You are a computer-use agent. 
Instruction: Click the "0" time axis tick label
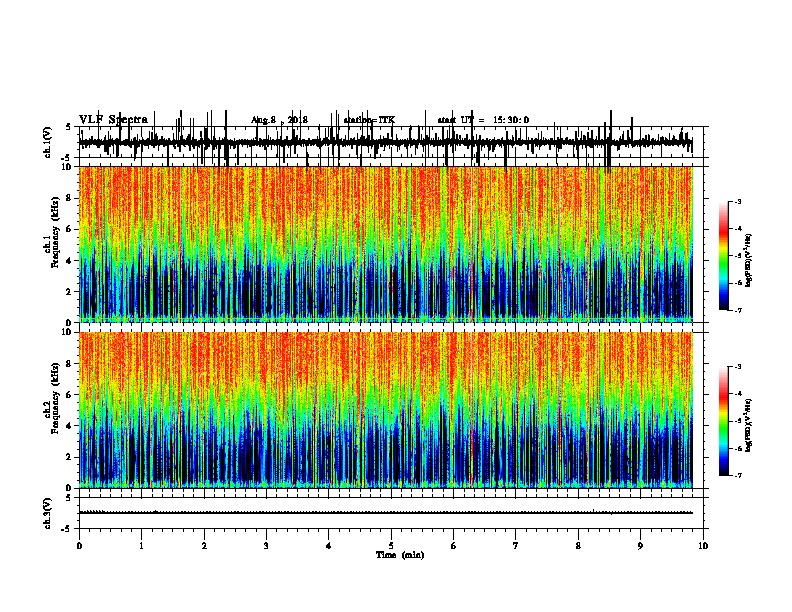click(x=79, y=546)
